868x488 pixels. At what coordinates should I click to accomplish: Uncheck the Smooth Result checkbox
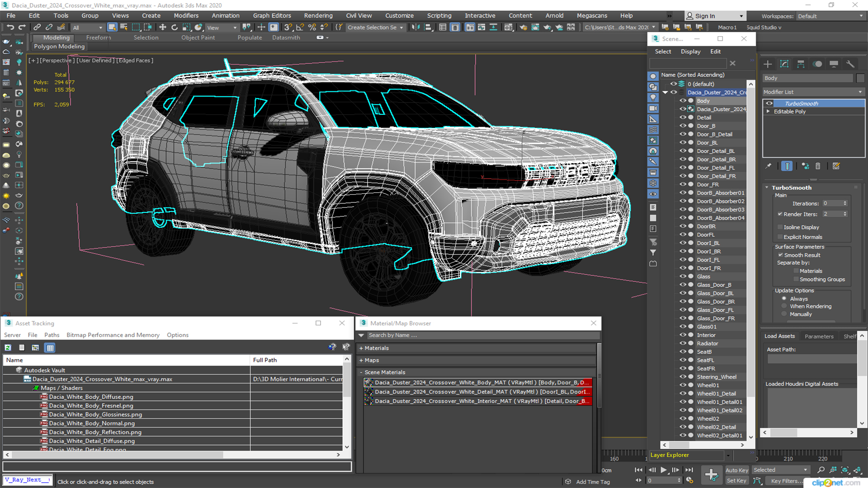(780, 255)
